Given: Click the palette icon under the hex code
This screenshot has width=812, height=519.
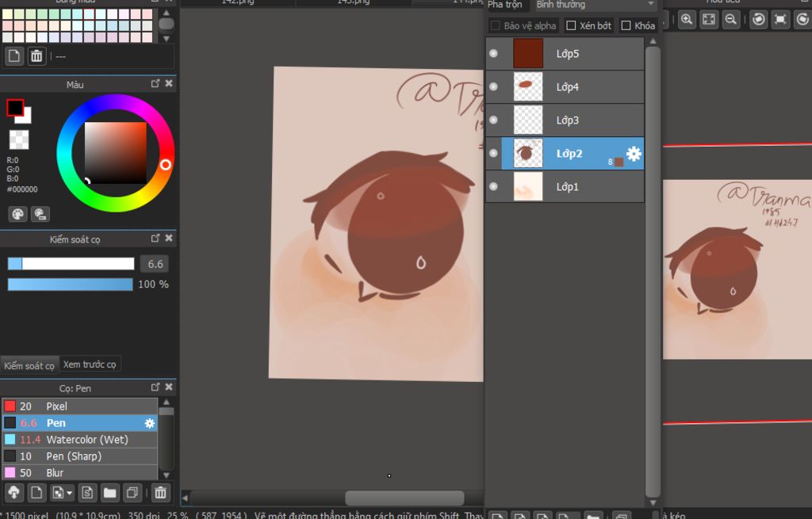Looking at the screenshot, I should tap(17, 214).
